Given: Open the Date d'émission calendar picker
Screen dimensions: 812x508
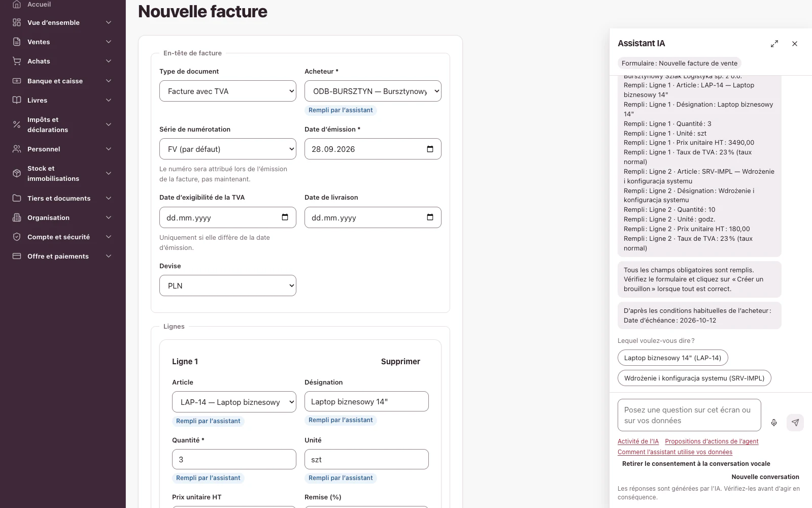Looking at the screenshot, I should [x=430, y=149].
